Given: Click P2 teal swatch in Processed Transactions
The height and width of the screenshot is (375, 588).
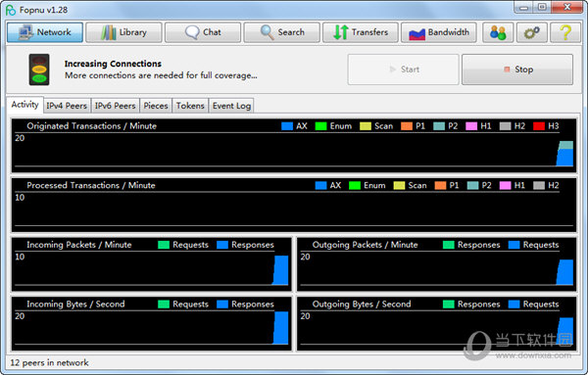Looking at the screenshot, I should tap(472, 185).
